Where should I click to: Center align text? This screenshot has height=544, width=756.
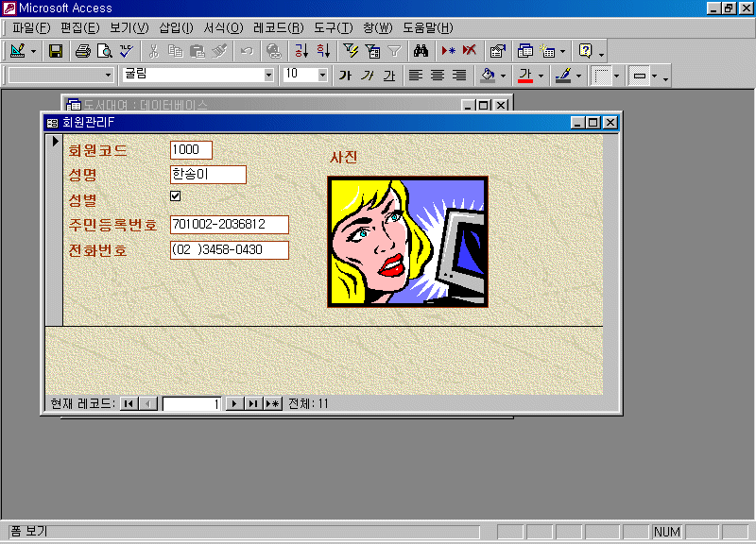[x=438, y=76]
